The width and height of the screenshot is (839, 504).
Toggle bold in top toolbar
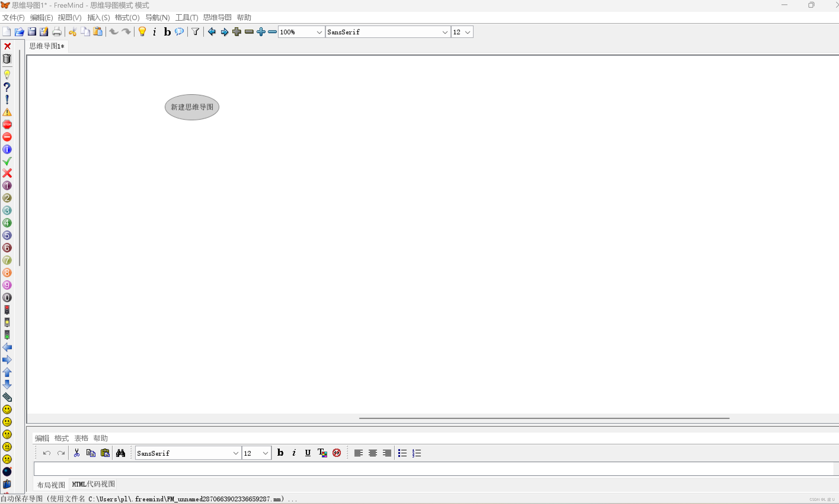click(167, 32)
